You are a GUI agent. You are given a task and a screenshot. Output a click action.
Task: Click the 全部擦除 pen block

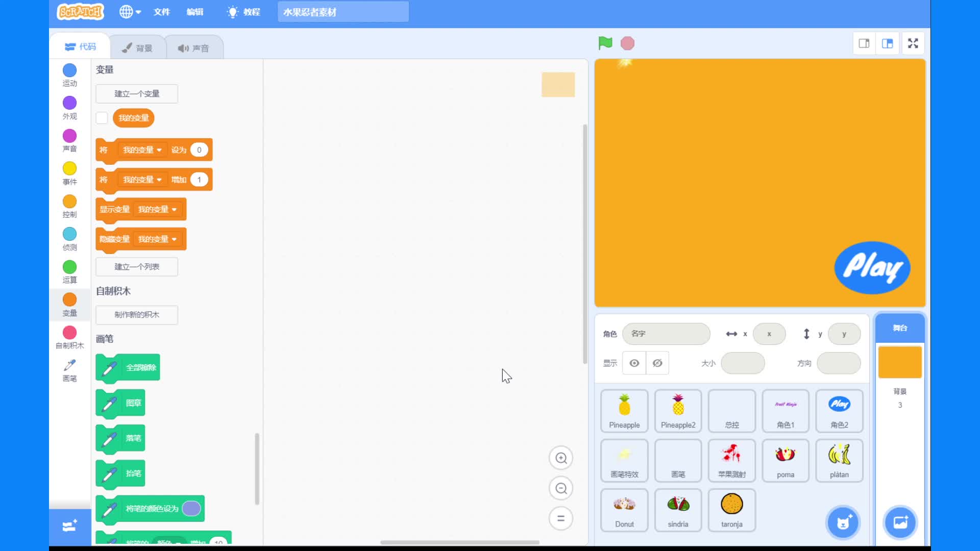click(x=128, y=367)
